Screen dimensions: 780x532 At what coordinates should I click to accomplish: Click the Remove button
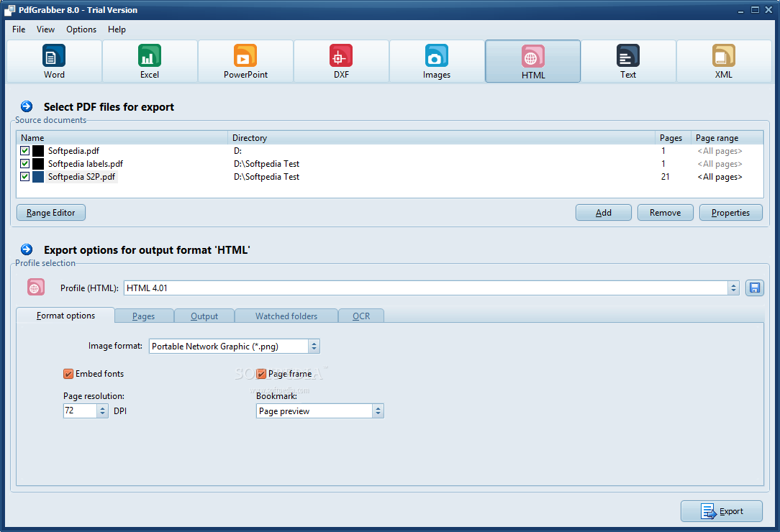point(665,212)
